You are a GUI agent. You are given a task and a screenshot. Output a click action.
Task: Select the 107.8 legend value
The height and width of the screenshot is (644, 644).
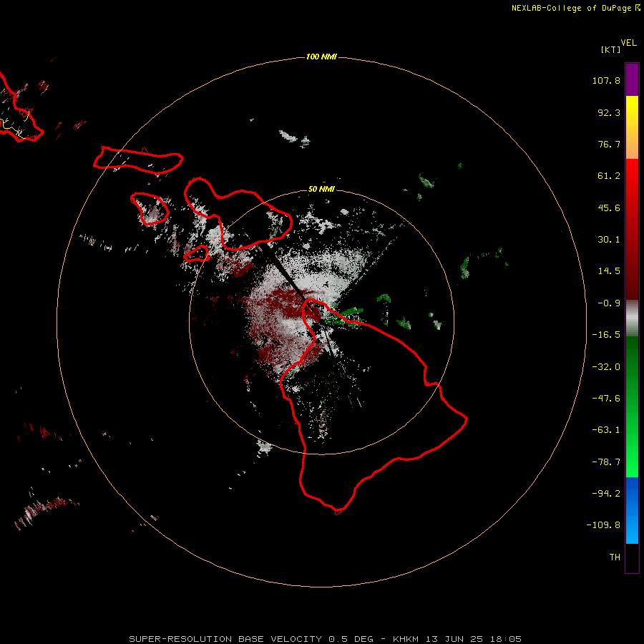tap(606, 80)
